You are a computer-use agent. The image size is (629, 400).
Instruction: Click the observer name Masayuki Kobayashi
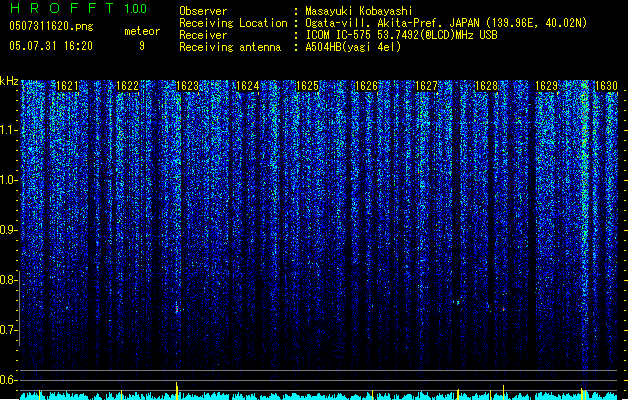point(359,11)
